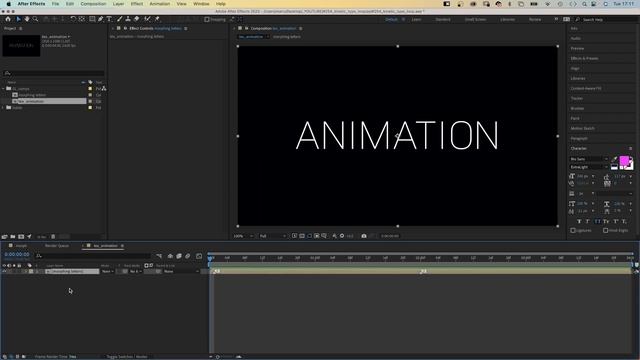Viewport: 640px width, 360px height.
Task: Click the snapshot camera icon under viewer
Action: (x=364, y=236)
